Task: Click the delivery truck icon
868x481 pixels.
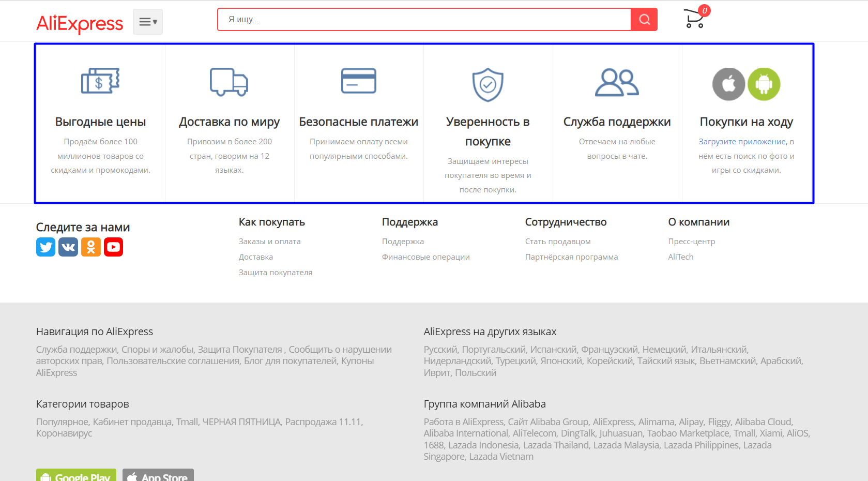Action: (229, 82)
